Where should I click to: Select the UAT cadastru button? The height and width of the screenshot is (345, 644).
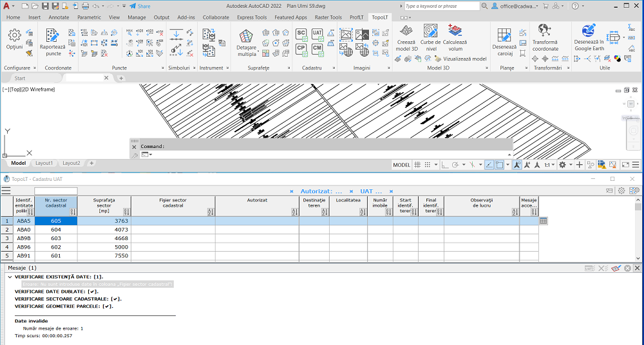(x=317, y=35)
